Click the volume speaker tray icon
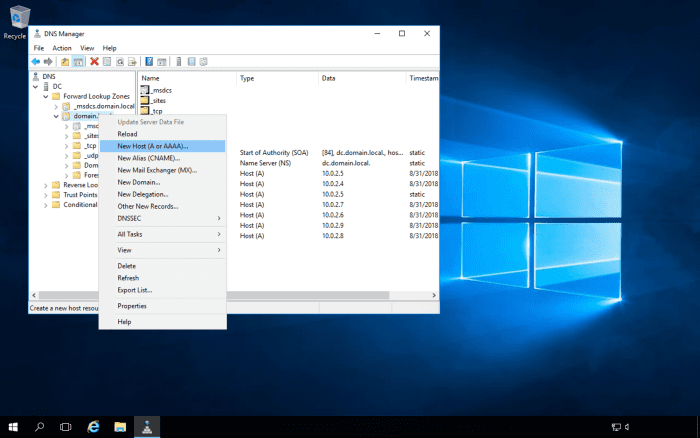The image size is (700, 438). click(627, 427)
